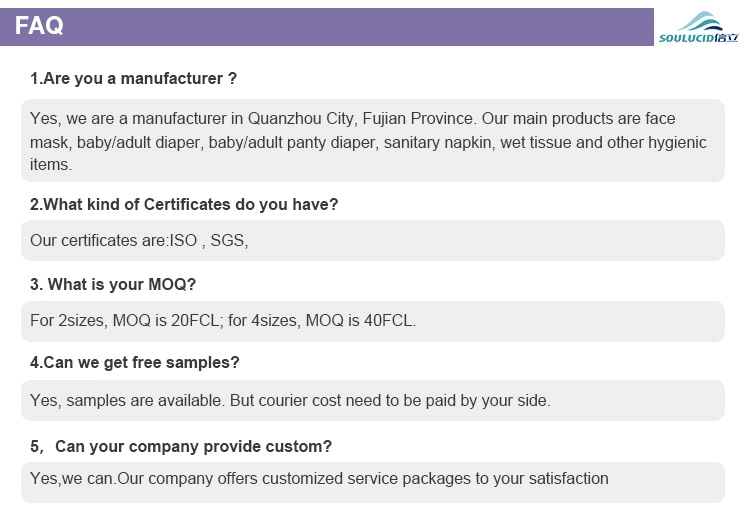750x522 pixels.
Task: Select the question about Certificates
Action: pyautogui.click(x=184, y=204)
